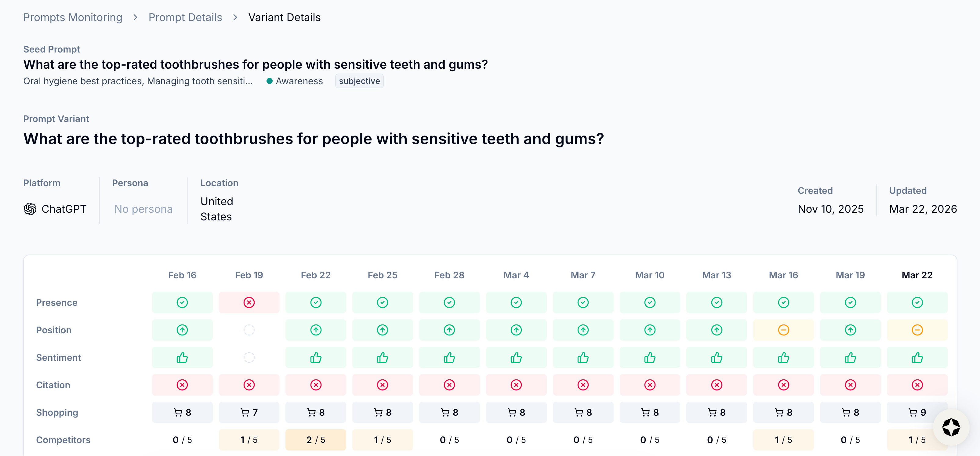This screenshot has height=456, width=980.
Task: Click the Mar 16 competitors 1/5 cell
Action: click(783, 440)
